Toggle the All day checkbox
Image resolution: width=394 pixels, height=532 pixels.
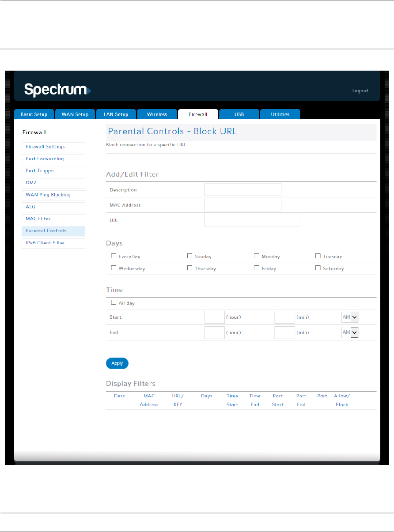[114, 303]
